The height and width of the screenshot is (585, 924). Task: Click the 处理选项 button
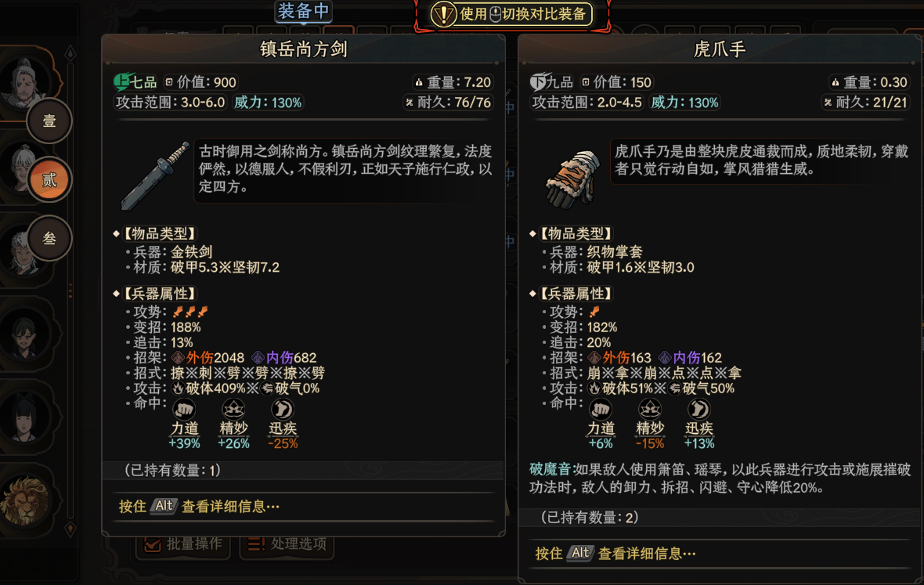point(287,543)
